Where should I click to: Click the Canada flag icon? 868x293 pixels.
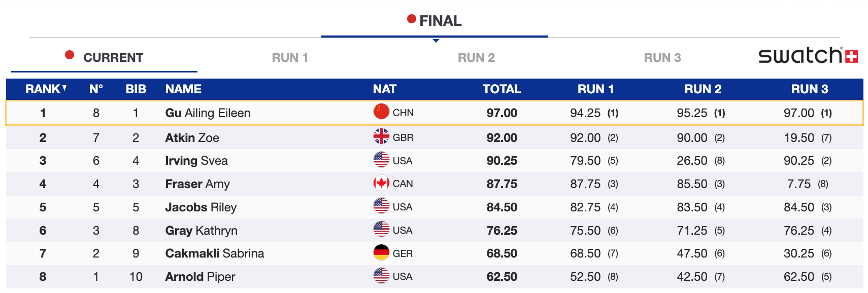[381, 183]
